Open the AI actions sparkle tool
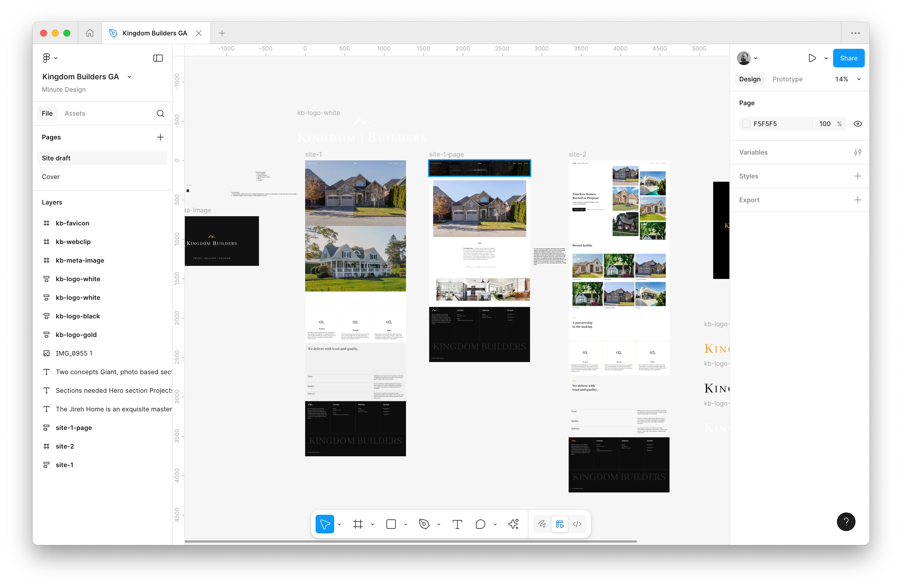Viewport: 902px width, 588px height. pos(513,524)
